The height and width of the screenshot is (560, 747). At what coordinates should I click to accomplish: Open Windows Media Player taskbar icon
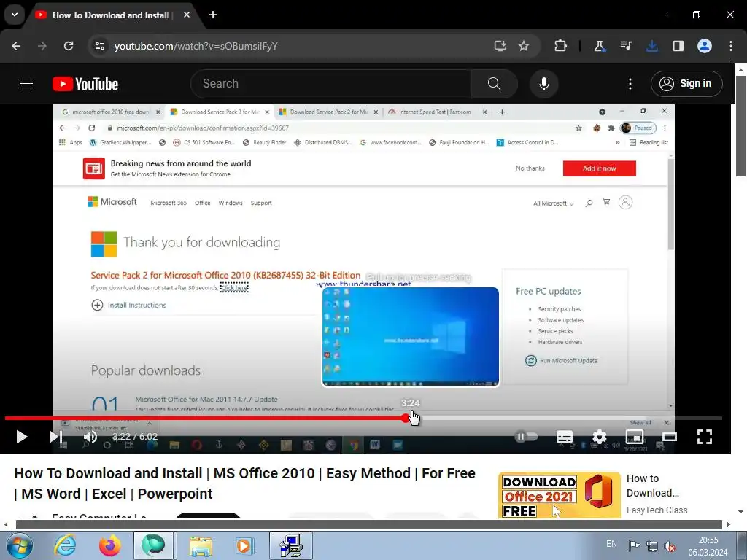click(x=245, y=545)
